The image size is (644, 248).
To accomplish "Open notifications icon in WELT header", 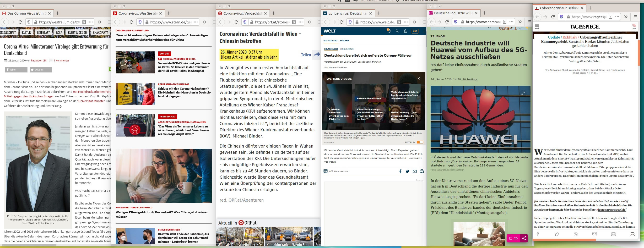I will 389,31.
